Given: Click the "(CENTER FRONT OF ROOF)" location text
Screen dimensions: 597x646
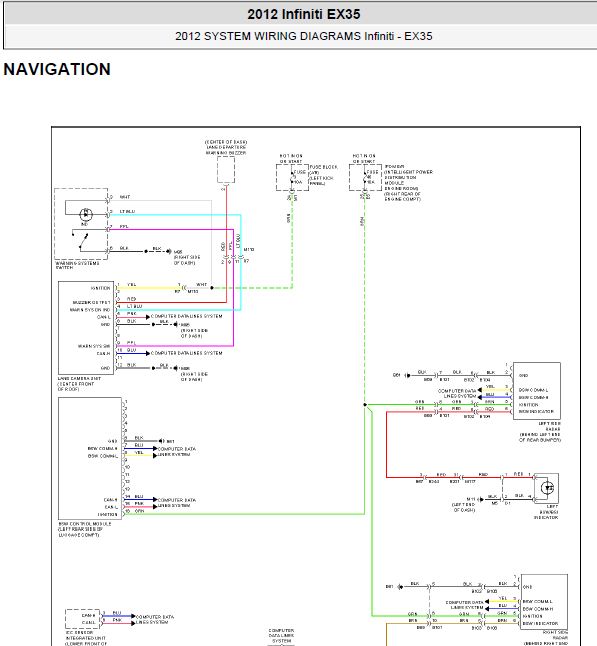Looking at the screenshot, I should (76, 386).
